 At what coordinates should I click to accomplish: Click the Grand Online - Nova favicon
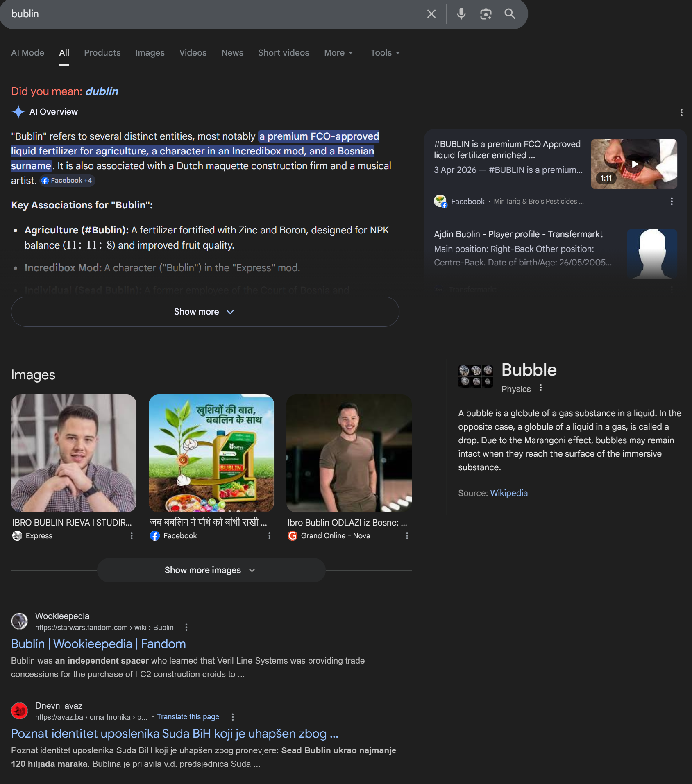[293, 536]
